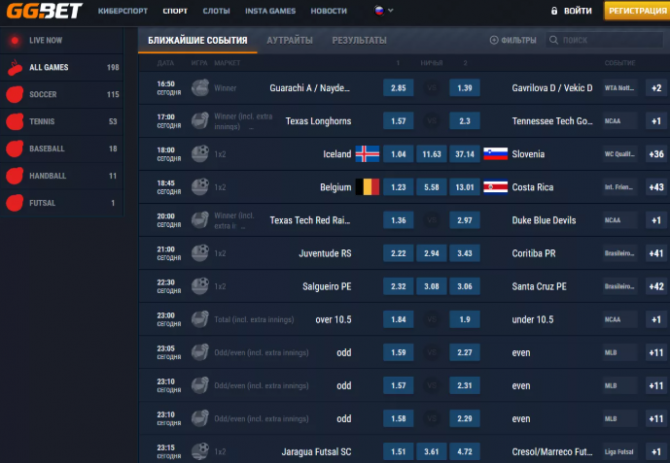Click soccer ball icon in Iceland row
The width and height of the screenshot is (670, 463).
coord(200,154)
